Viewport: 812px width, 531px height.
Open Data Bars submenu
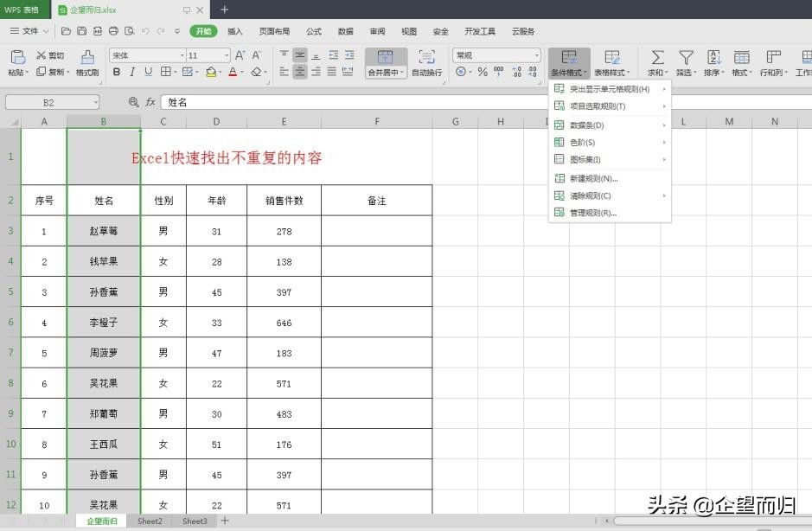point(610,125)
